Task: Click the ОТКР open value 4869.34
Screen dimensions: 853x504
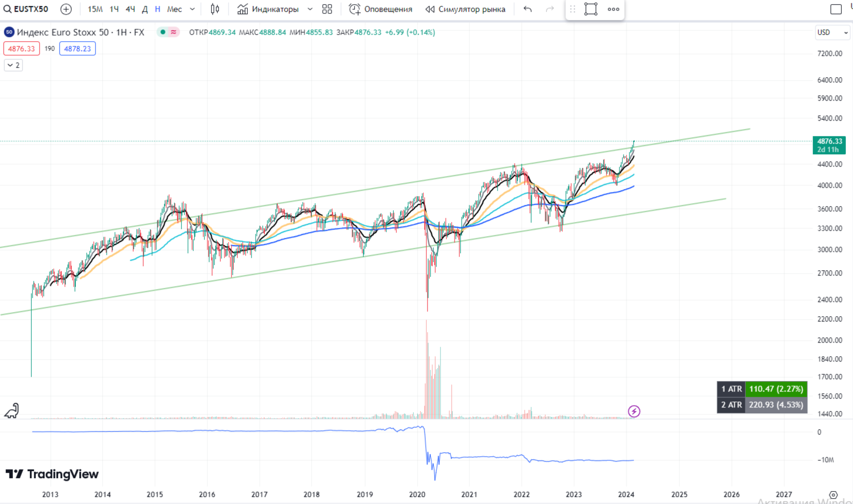Action: [222, 32]
